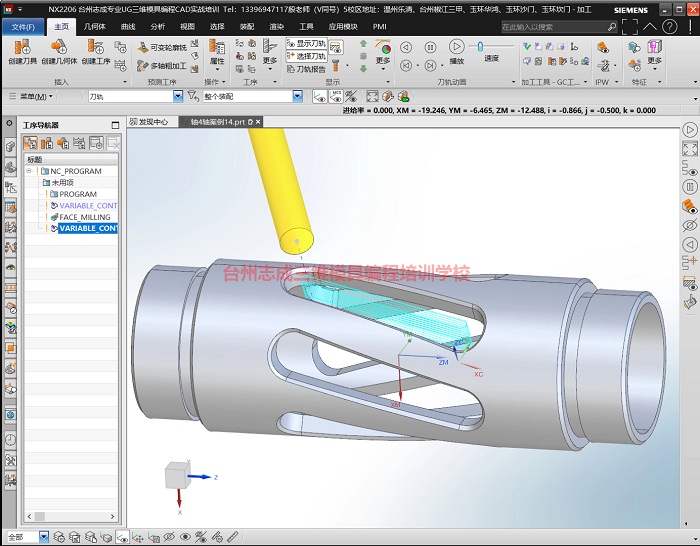The width and height of the screenshot is (700, 546).
Task: Click the IPW display icon
Action: [x=603, y=47]
